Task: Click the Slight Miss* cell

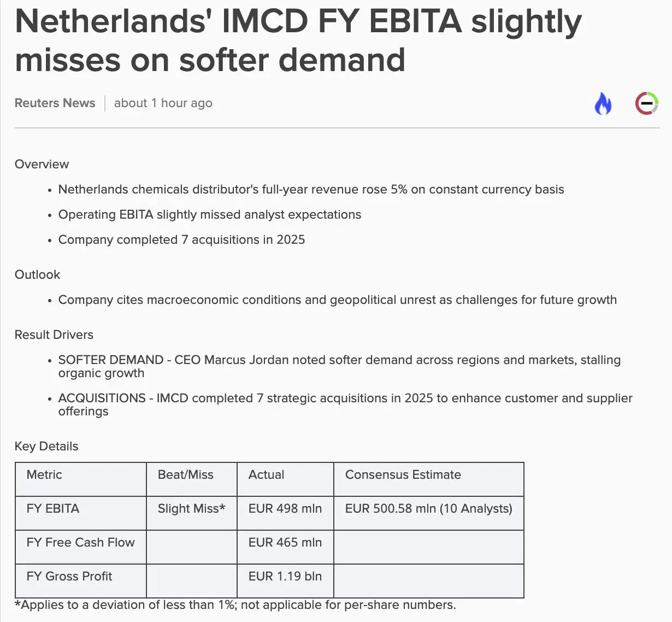Action: coord(192,508)
